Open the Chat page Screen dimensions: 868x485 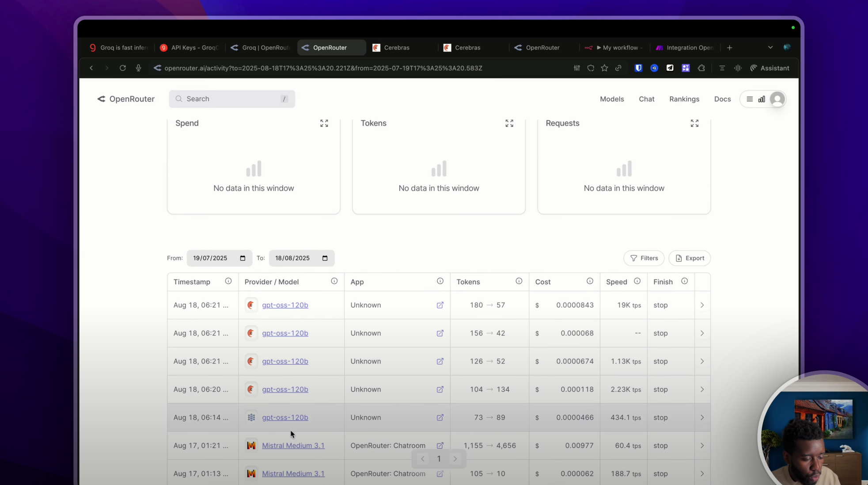pos(647,99)
